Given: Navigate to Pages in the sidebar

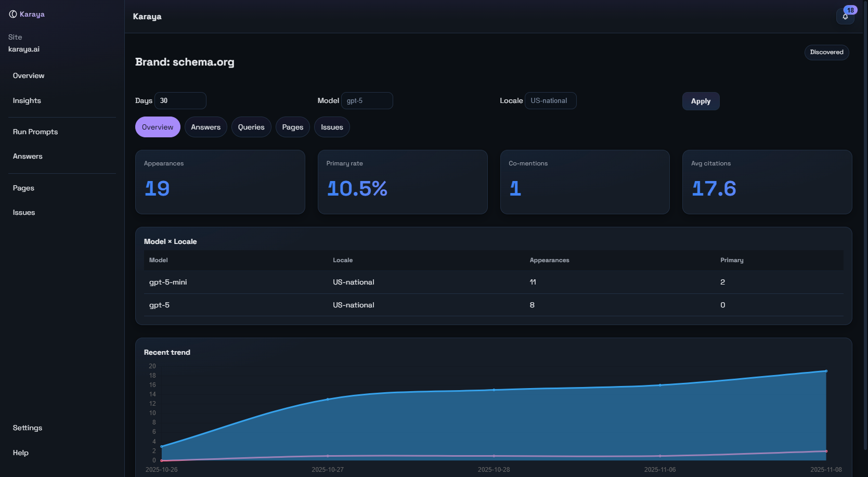Looking at the screenshot, I should pos(23,188).
